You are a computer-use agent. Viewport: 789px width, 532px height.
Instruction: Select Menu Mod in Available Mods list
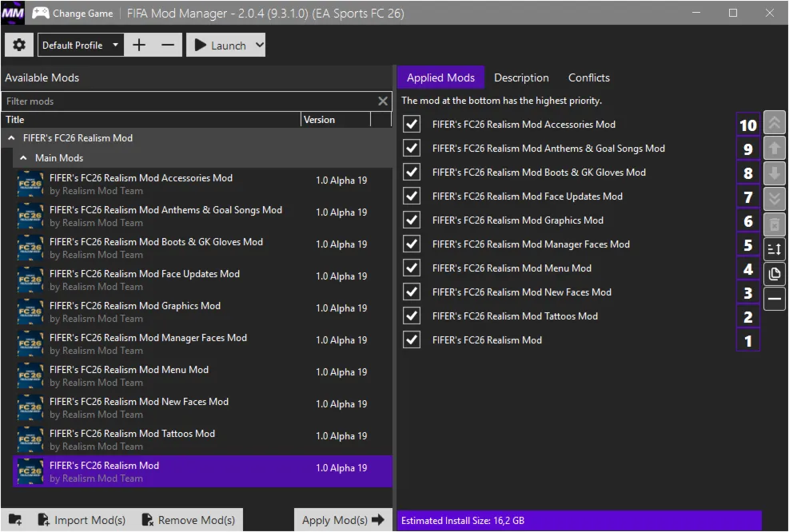(202, 375)
